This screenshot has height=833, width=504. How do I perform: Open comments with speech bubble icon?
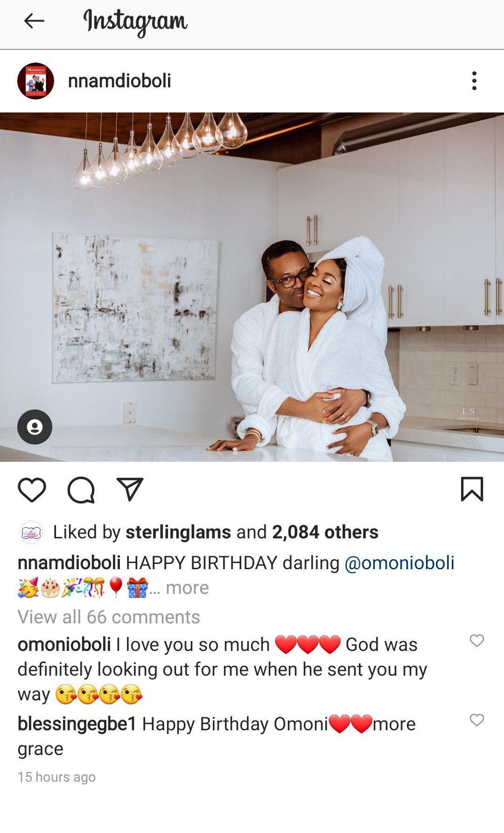point(81,490)
